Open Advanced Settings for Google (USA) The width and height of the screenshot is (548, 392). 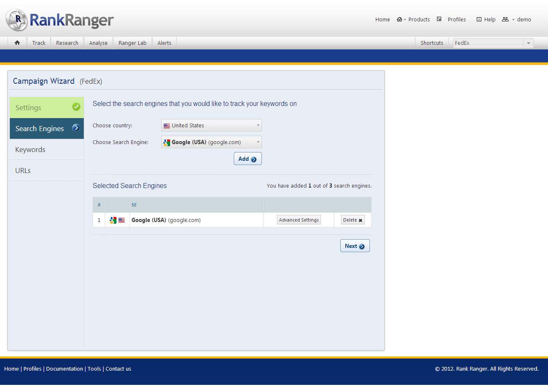click(299, 220)
